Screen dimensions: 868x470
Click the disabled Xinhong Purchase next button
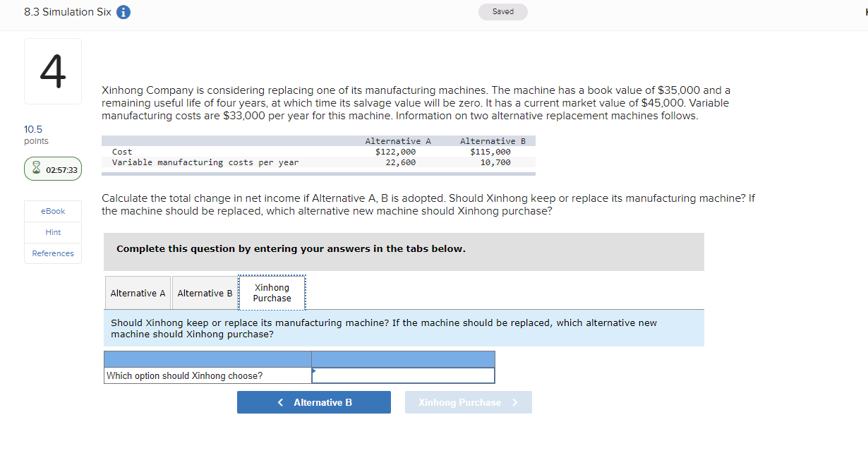tap(469, 402)
